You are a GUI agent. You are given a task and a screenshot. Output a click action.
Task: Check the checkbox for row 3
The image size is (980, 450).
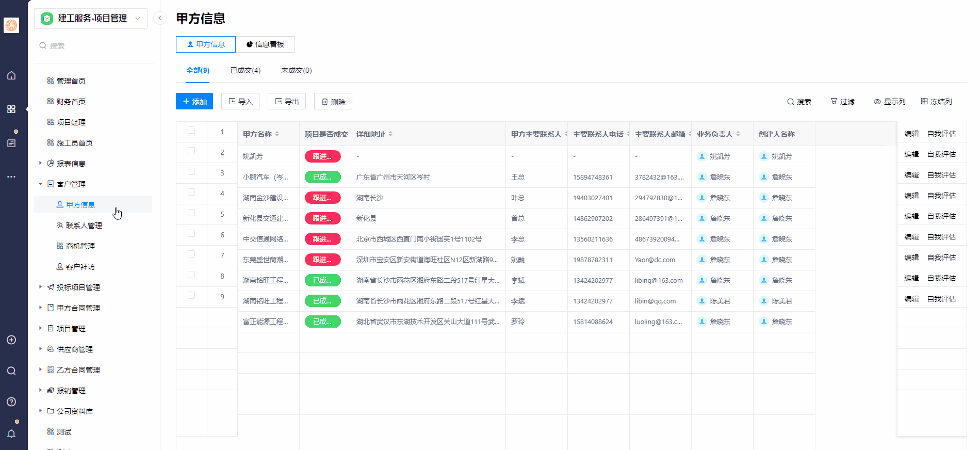[x=191, y=171]
